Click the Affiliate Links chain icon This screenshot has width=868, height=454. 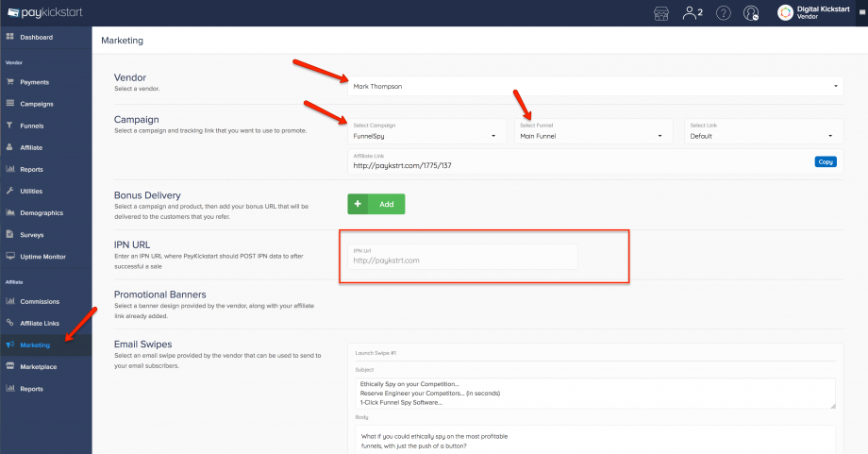tap(9, 322)
